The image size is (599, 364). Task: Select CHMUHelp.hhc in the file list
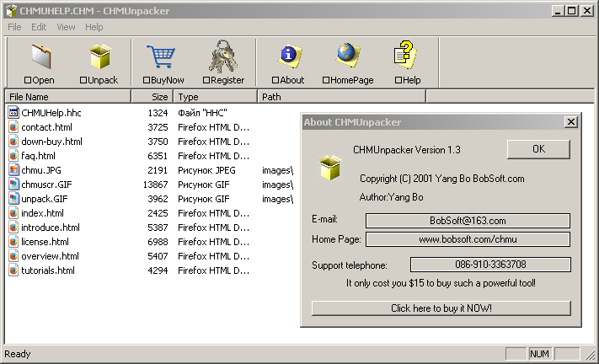point(51,113)
